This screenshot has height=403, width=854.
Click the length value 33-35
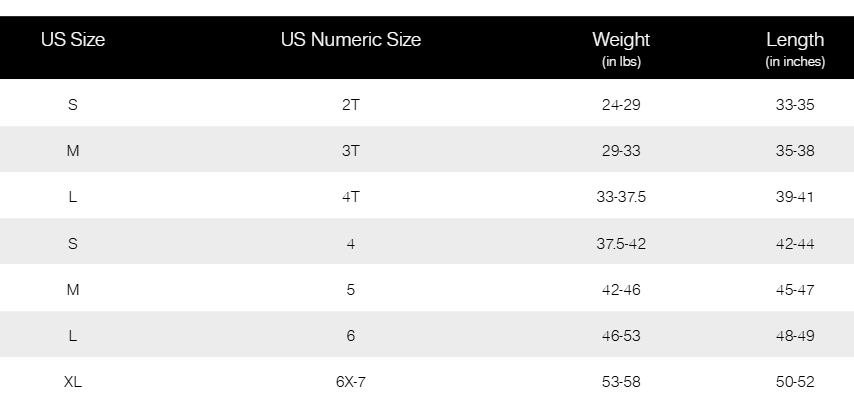(795, 104)
